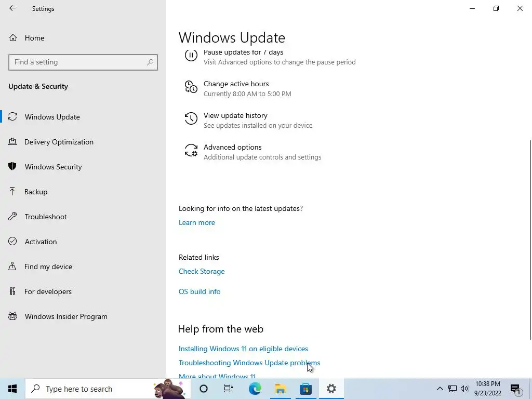Click the Home house icon
Screen dimensions: 532x399
coord(13,37)
